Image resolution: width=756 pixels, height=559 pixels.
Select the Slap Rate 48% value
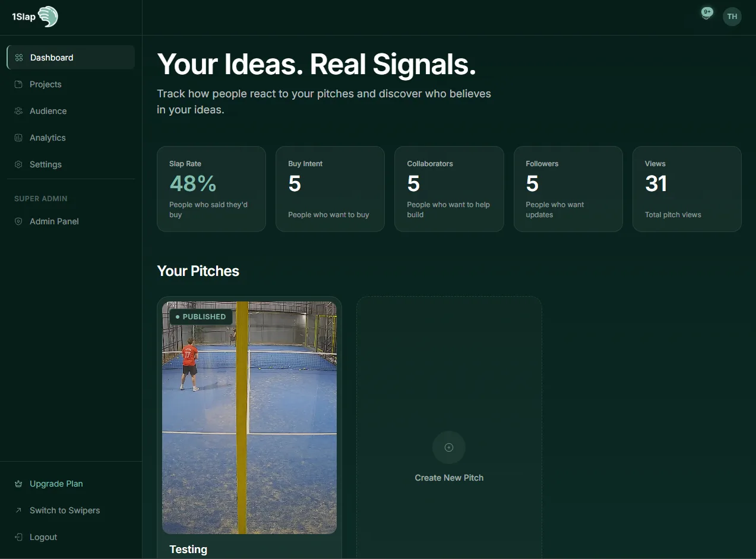193,184
